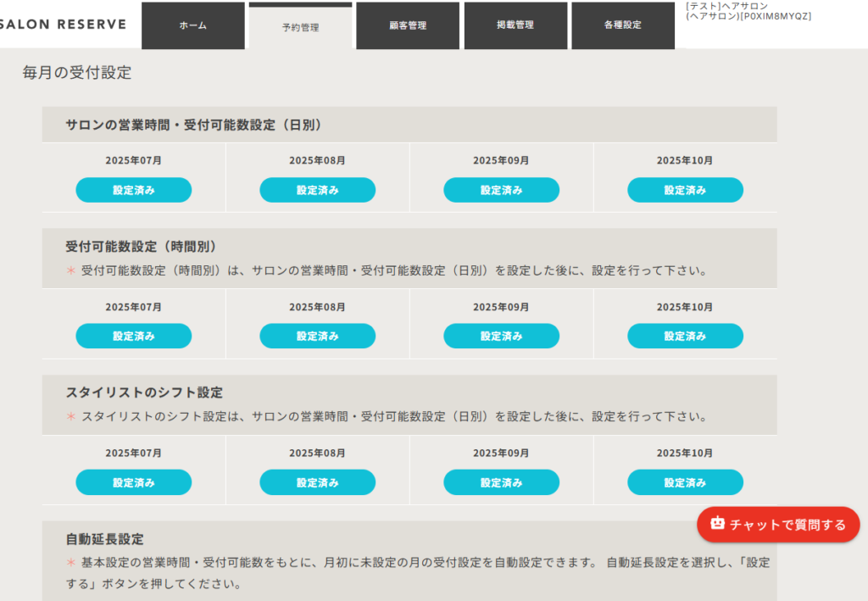Click 2025年07月 設定済み under 受付可能数設定 (時間別)
This screenshot has width=868, height=601.
(134, 336)
